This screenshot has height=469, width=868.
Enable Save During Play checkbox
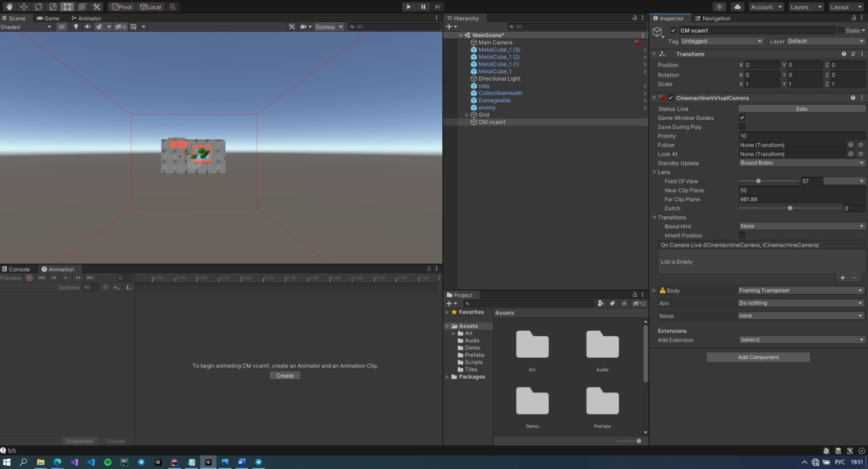point(742,127)
